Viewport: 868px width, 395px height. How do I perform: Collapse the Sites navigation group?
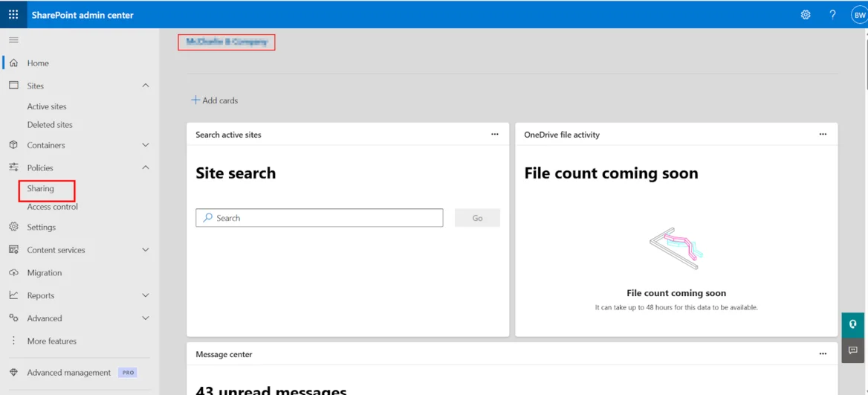point(146,86)
